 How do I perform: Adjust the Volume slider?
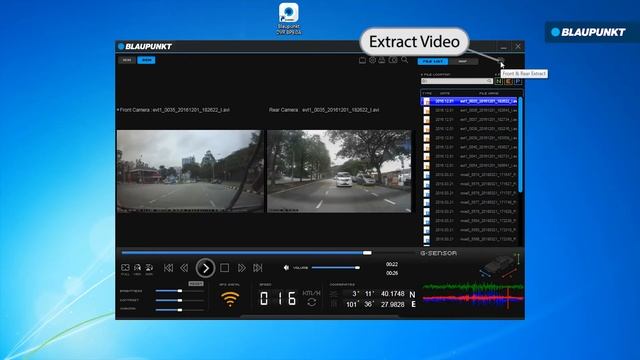[336, 268]
